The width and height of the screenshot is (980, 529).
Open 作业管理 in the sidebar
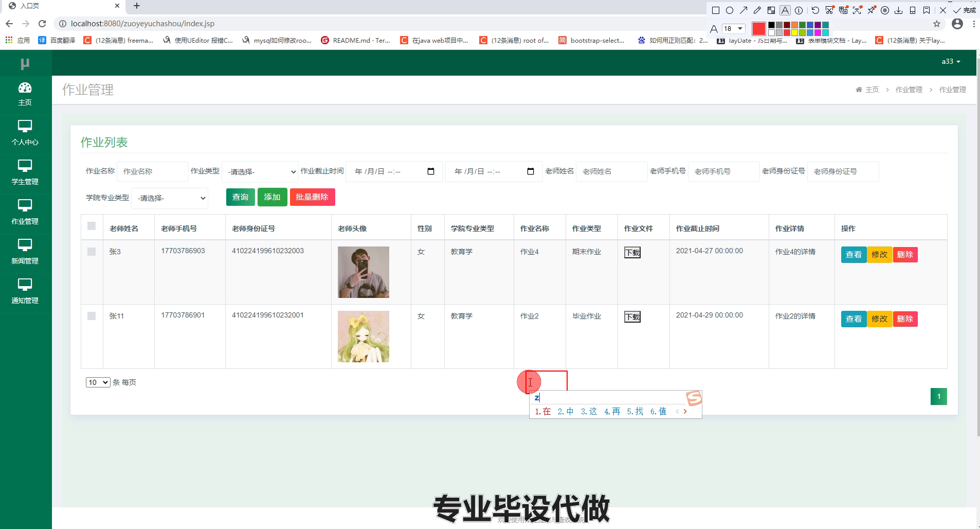[25, 213]
